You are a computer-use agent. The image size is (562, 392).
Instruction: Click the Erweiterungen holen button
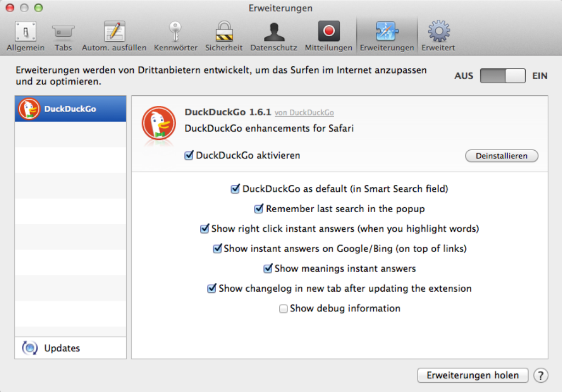(x=473, y=375)
